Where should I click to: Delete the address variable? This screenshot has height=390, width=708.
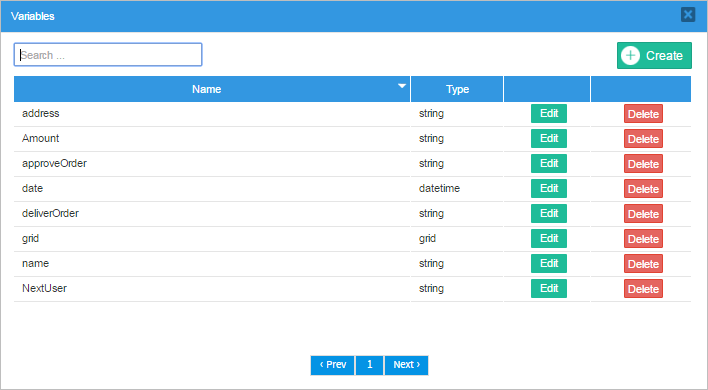(643, 114)
